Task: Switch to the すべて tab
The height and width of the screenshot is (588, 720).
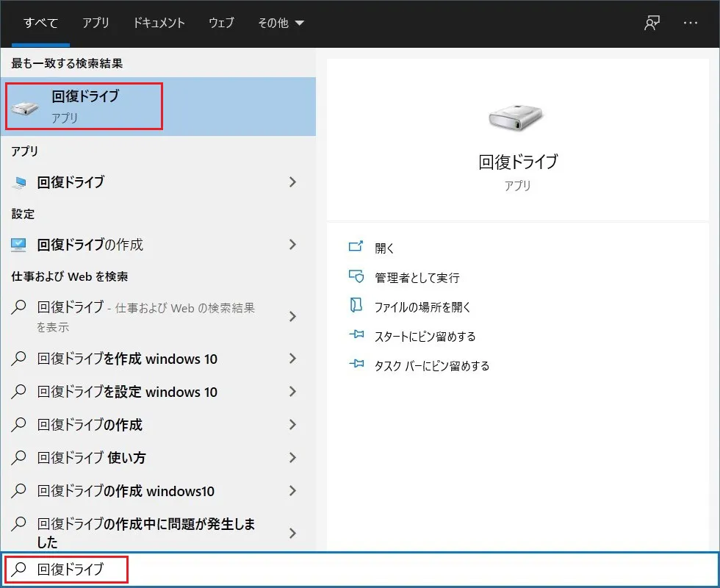Action: [x=41, y=23]
